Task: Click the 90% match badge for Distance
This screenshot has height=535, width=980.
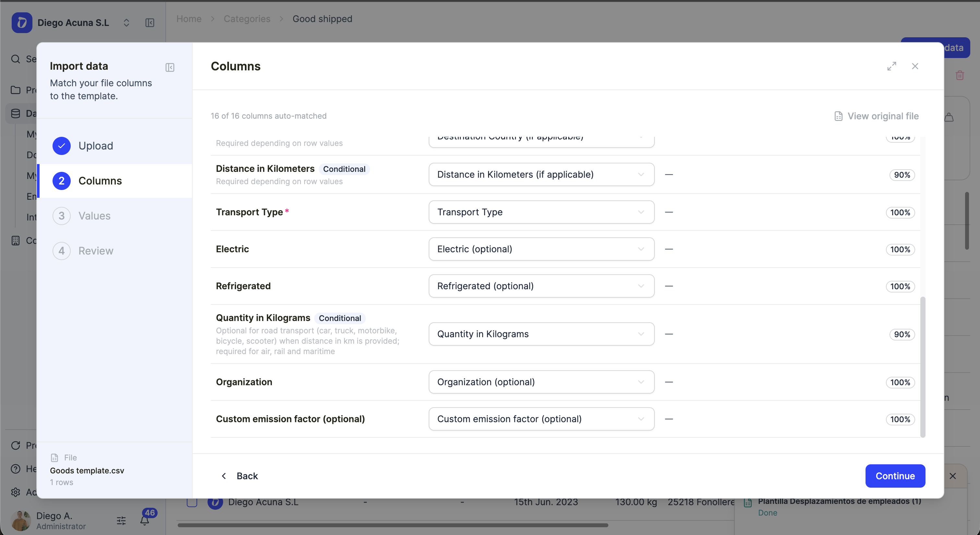Action: [902, 175]
